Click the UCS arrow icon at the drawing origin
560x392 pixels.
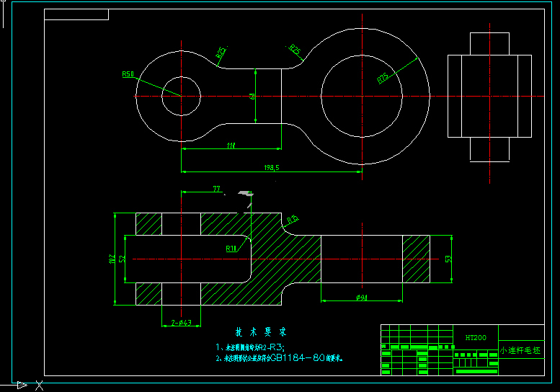coord(22,385)
